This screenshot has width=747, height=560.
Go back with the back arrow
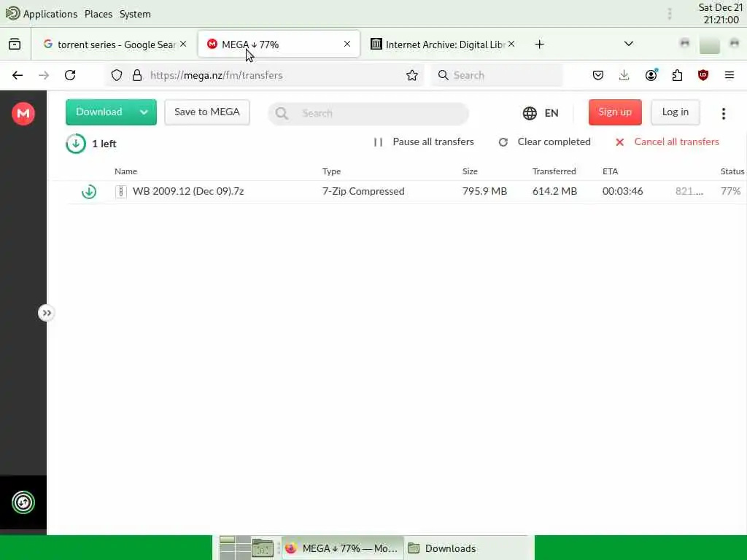click(18, 75)
